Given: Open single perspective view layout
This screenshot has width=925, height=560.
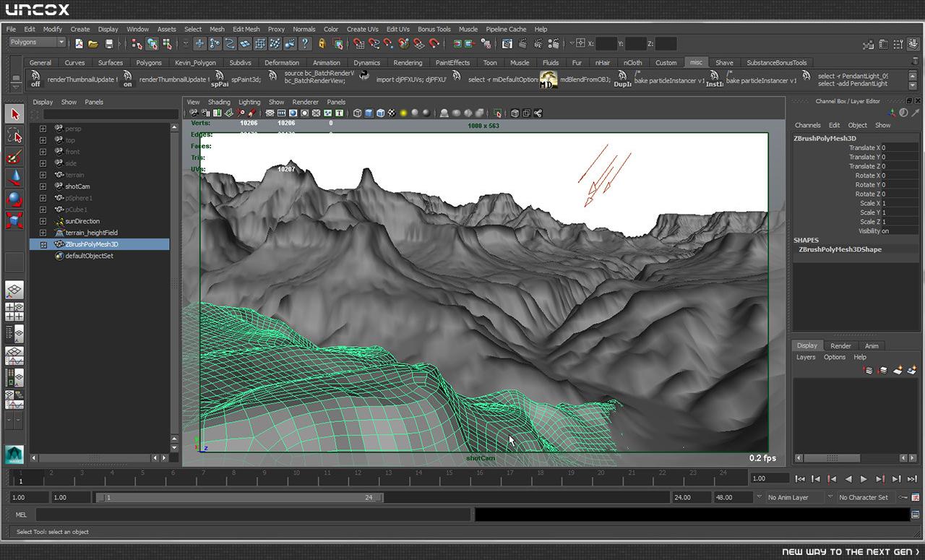Looking at the screenshot, I should (14, 290).
